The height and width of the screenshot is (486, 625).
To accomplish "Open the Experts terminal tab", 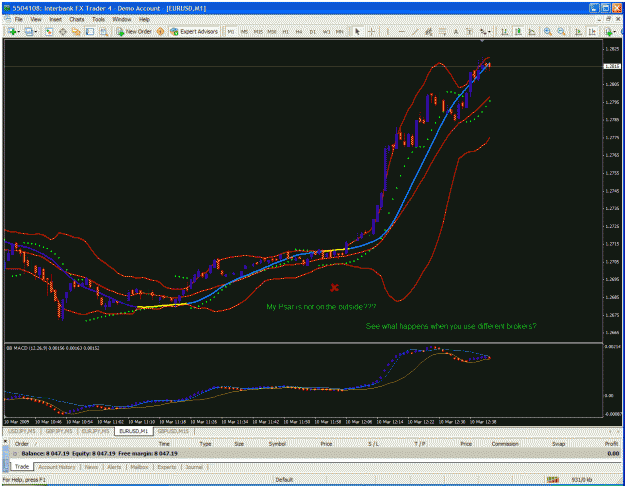I will 167,467.
